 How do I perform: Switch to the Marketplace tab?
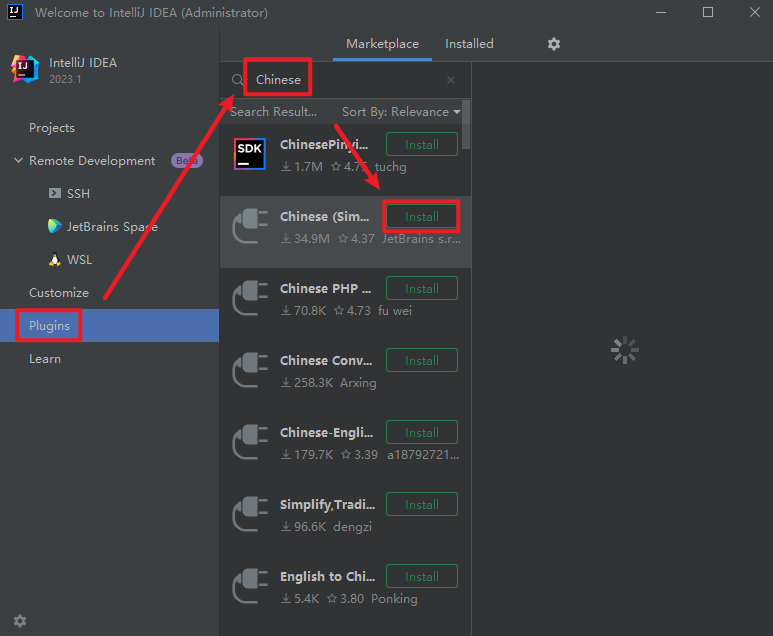click(382, 44)
